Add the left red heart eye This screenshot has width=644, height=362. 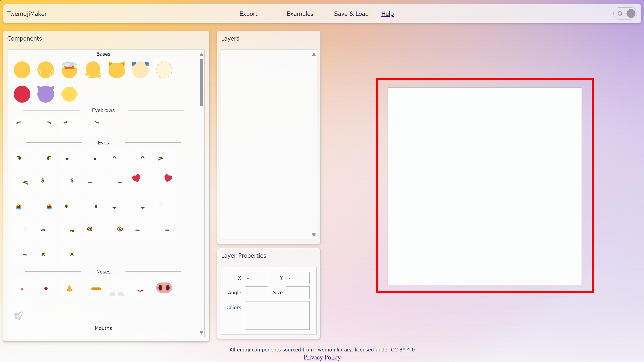[x=136, y=178]
